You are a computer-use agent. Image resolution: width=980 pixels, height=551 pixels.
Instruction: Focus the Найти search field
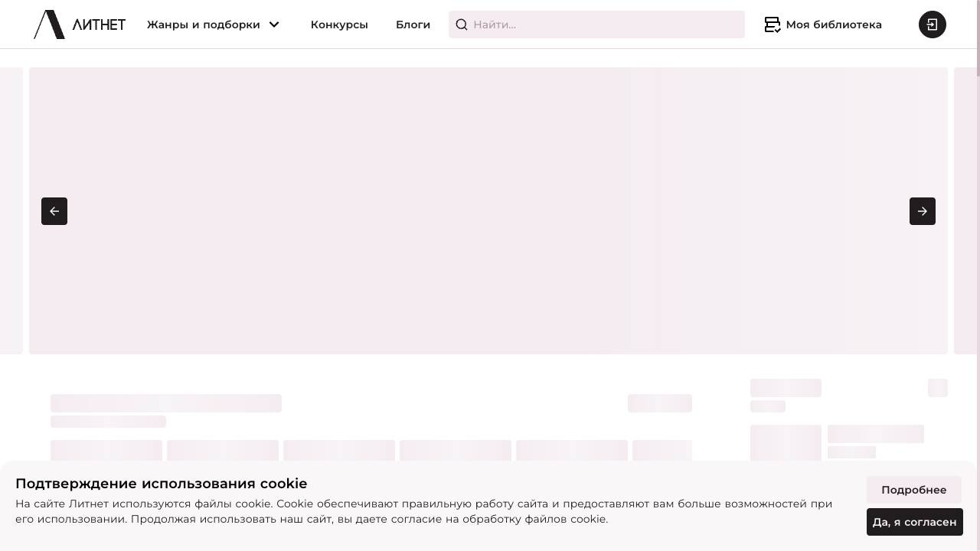(596, 24)
